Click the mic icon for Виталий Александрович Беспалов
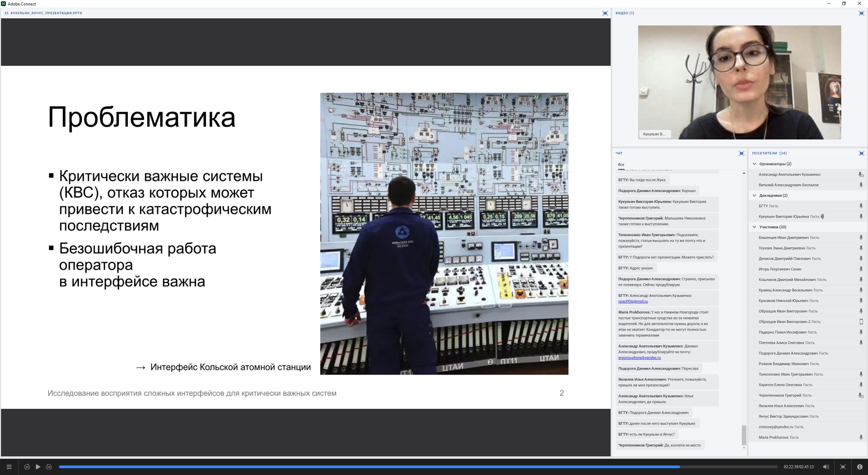 pos(861,185)
